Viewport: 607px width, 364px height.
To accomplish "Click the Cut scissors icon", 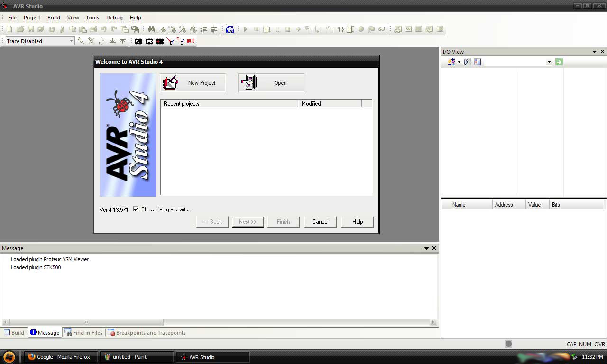I will (x=62, y=29).
